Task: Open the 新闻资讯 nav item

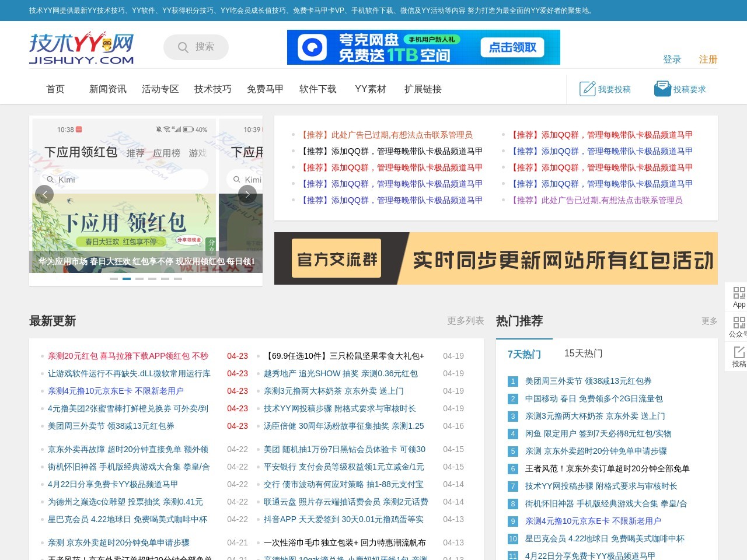Action: click(108, 89)
